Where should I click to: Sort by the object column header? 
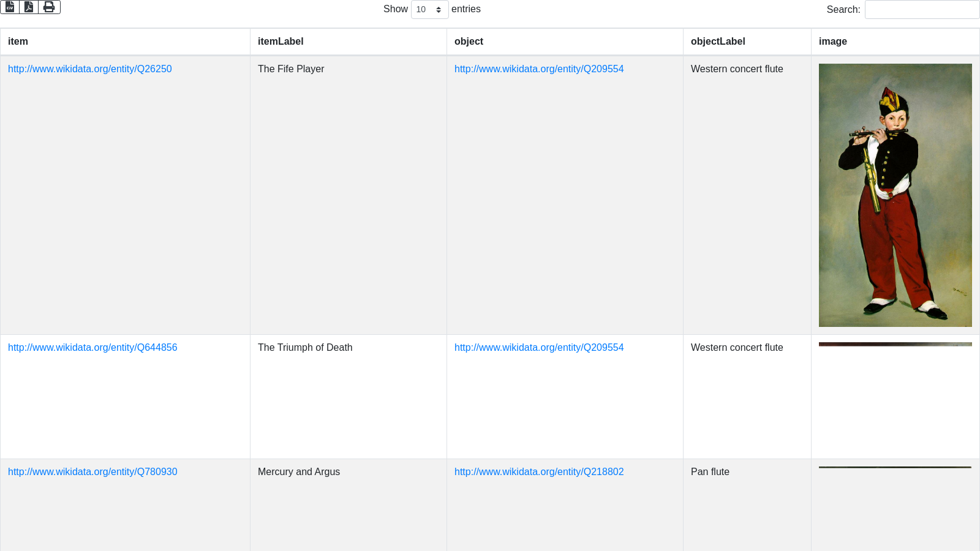pos(469,42)
